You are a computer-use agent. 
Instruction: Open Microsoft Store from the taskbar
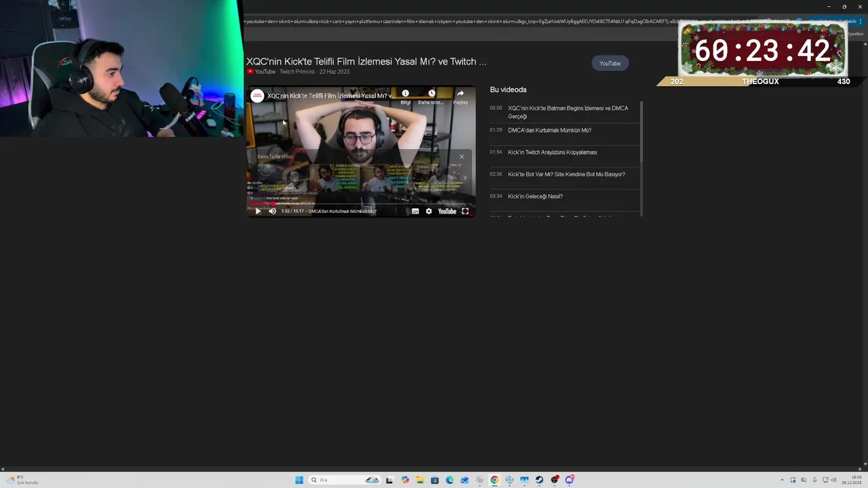click(435, 480)
